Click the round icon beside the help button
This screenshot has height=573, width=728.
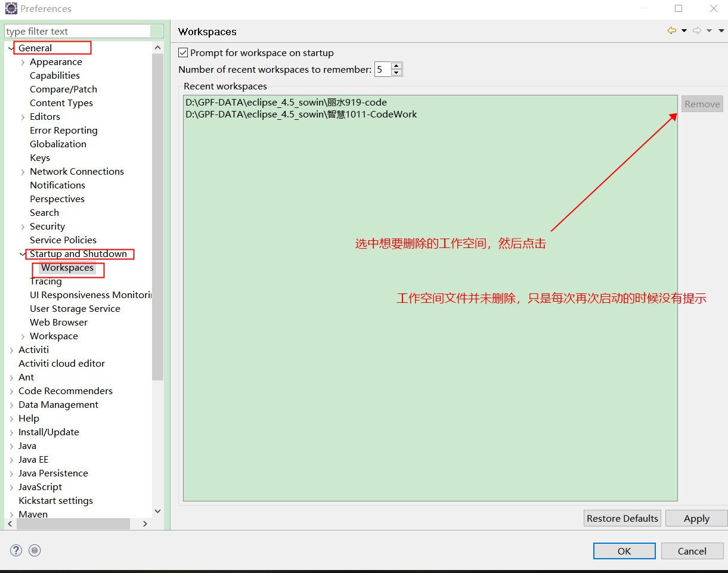tap(35, 550)
